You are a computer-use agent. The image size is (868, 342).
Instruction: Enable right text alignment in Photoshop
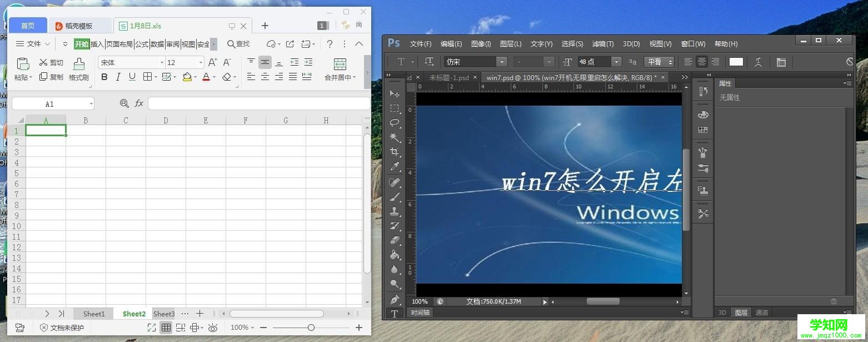click(715, 62)
